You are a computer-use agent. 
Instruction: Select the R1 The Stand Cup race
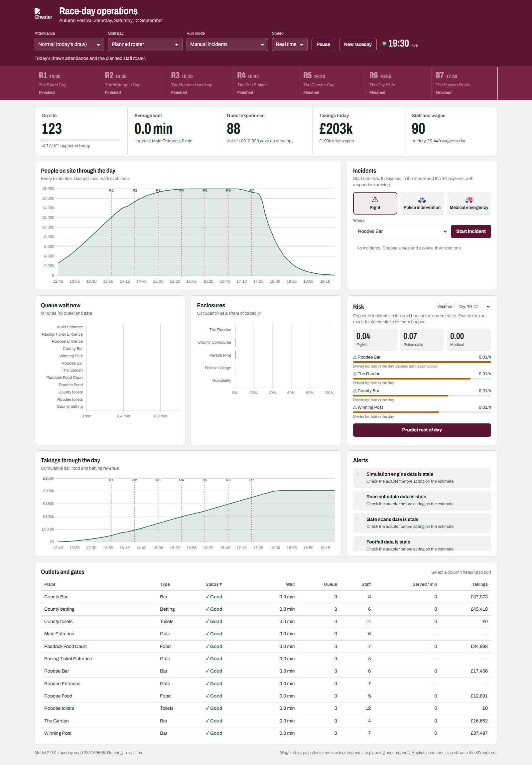pos(67,83)
